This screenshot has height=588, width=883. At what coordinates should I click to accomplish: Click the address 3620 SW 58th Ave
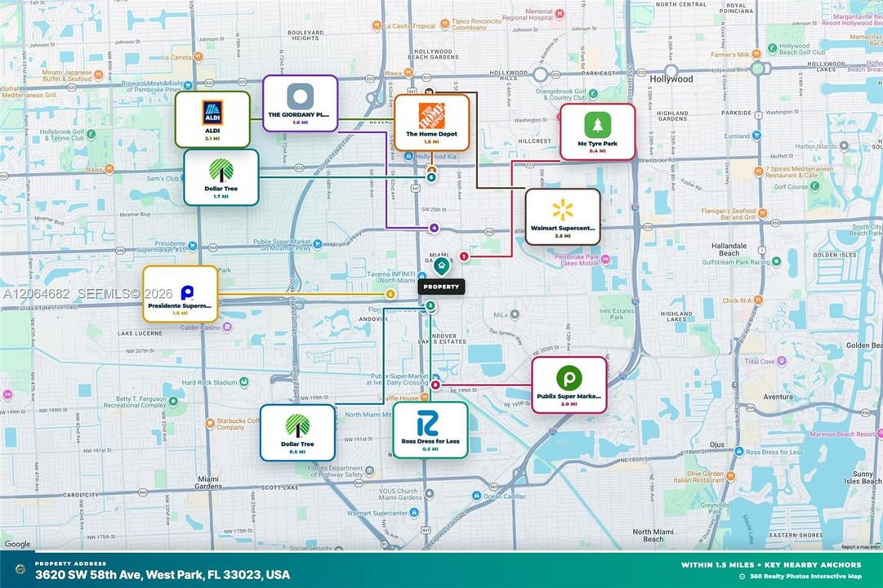(163, 575)
